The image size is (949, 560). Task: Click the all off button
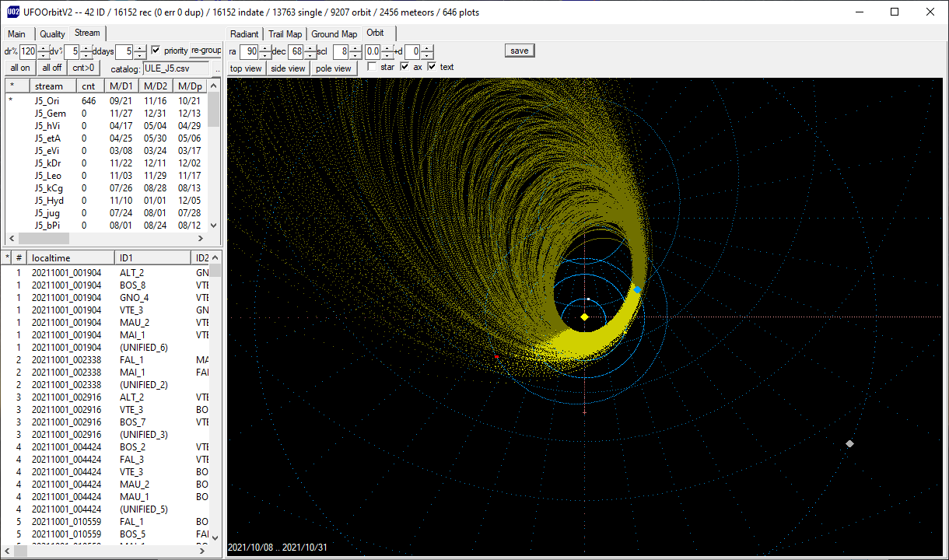(52, 68)
